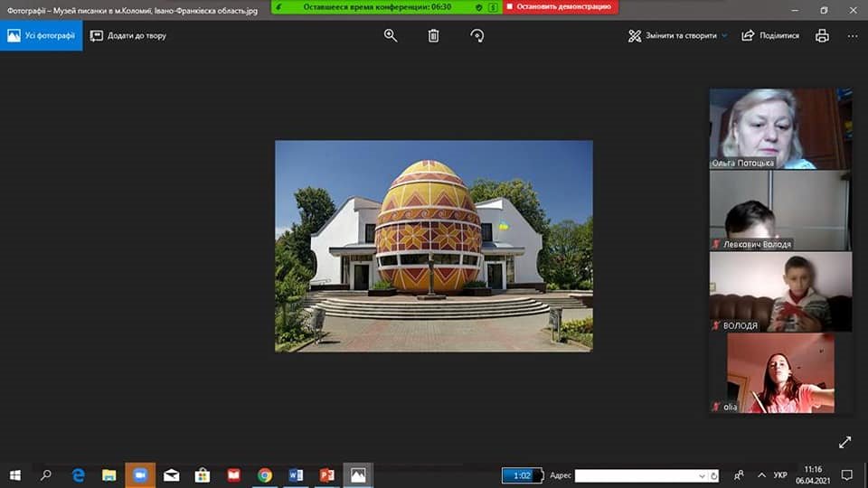868x488 pixels.
Task: Open the Windows Start menu
Action: (15, 475)
